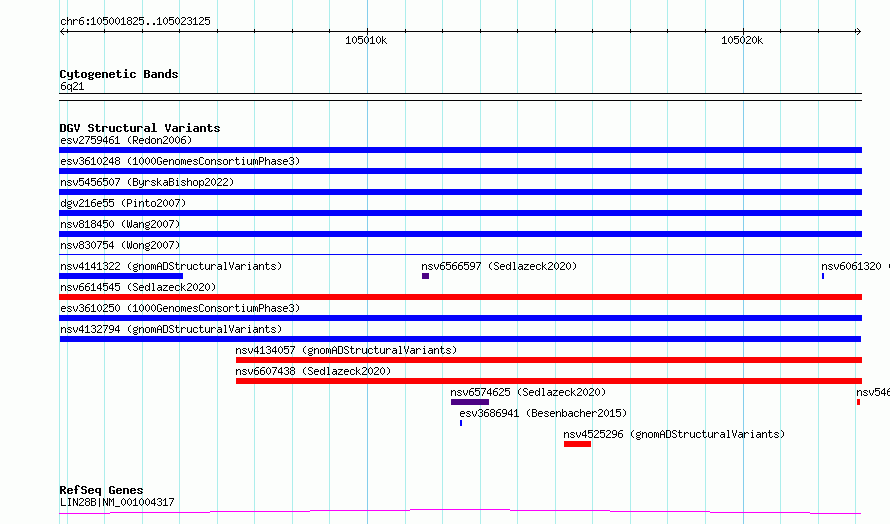Select the red nsv6614545 variant bar

tap(460, 297)
